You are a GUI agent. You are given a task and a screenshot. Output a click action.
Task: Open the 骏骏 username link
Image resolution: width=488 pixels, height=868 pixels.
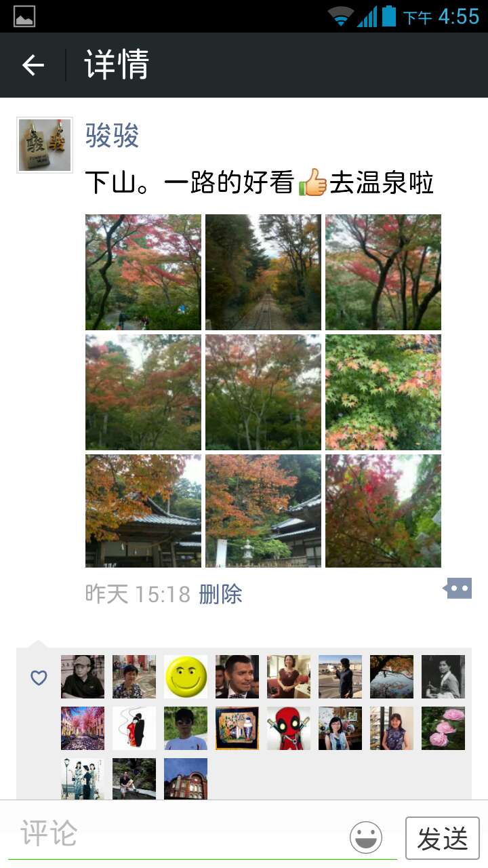(113, 136)
